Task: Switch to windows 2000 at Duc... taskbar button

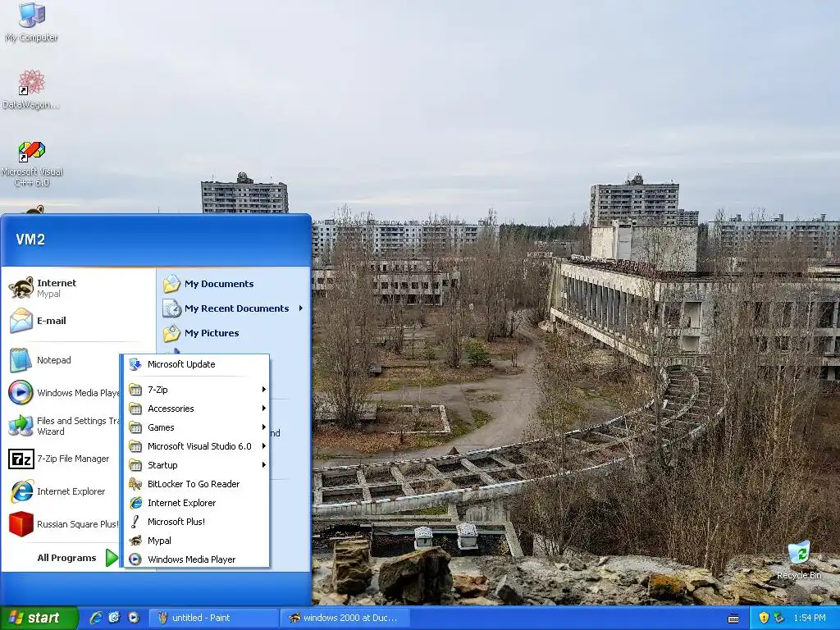Action: pyautogui.click(x=345, y=618)
